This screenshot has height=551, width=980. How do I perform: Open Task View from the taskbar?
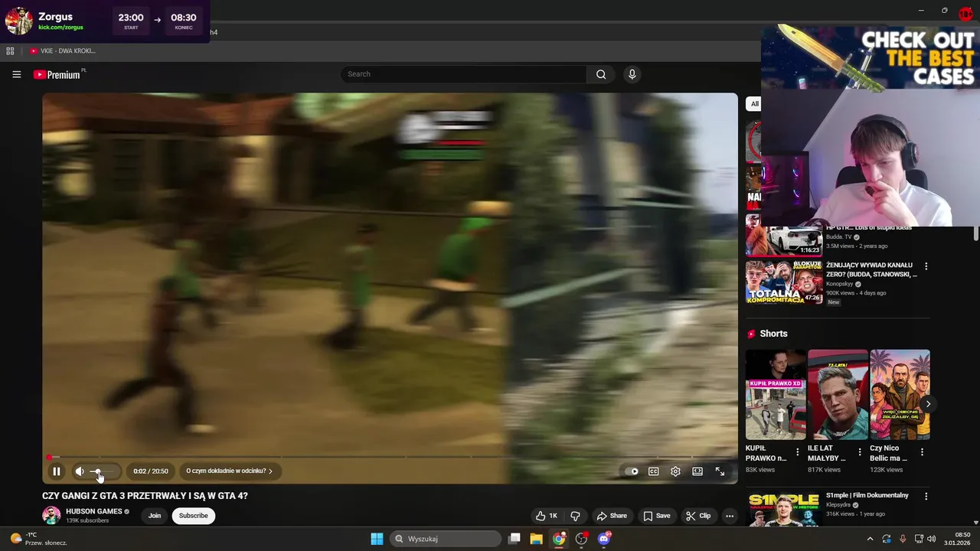[x=514, y=539]
